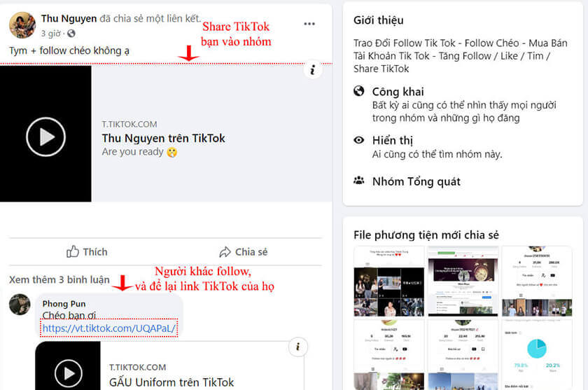Click the Chia sẻ share button
This screenshot has height=390, width=588.
click(x=243, y=252)
